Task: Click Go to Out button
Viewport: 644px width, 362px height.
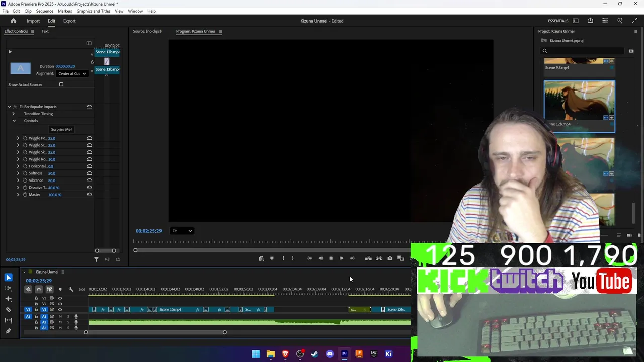Action: pyautogui.click(x=352, y=258)
